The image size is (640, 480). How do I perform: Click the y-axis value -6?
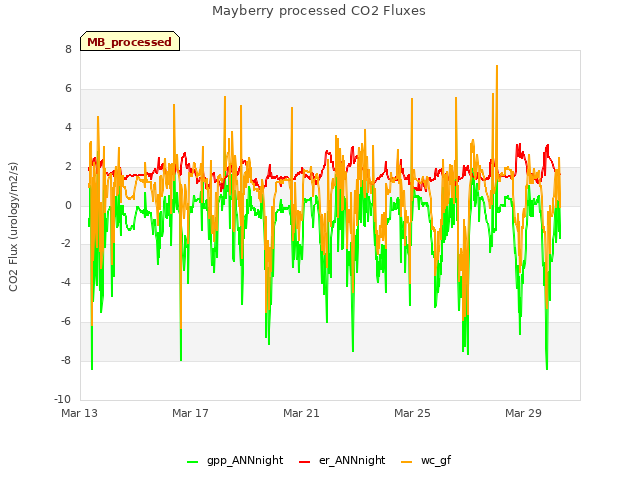(x=66, y=322)
